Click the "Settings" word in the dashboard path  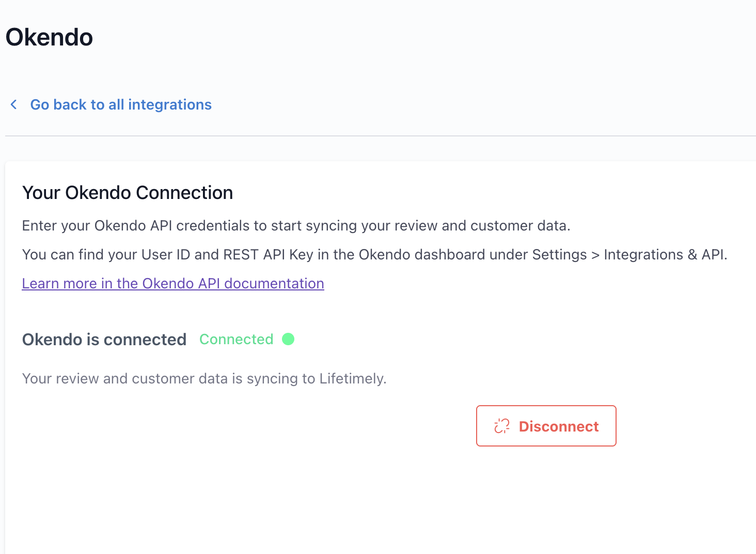559,255
